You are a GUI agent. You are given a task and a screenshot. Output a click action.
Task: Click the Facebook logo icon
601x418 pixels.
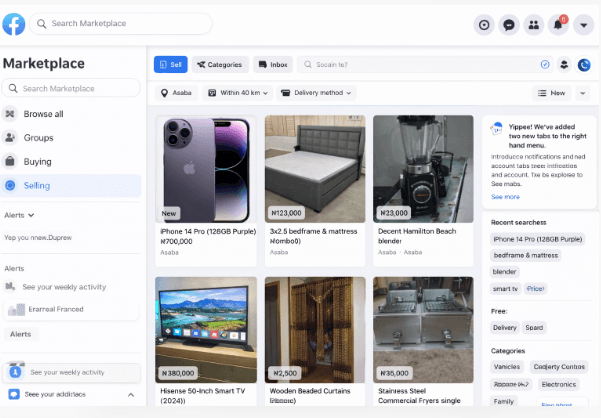pyautogui.click(x=14, y=24)
